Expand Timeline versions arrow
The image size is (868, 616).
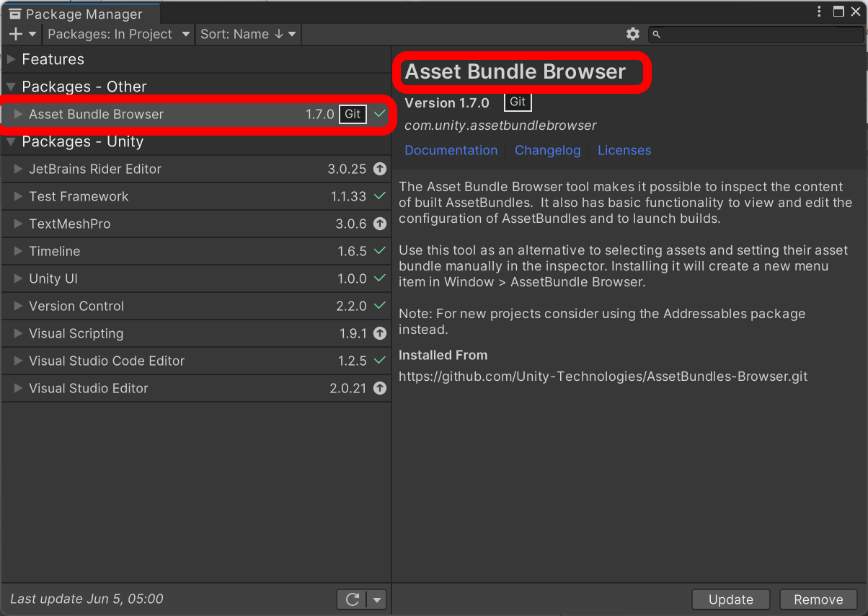(18, 251)
